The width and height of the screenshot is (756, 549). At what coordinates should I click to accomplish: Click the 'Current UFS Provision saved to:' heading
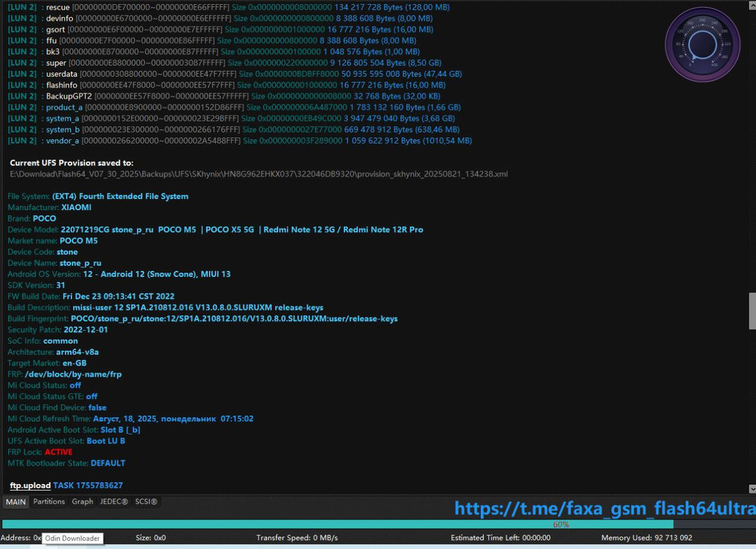(x=71, y=163)
